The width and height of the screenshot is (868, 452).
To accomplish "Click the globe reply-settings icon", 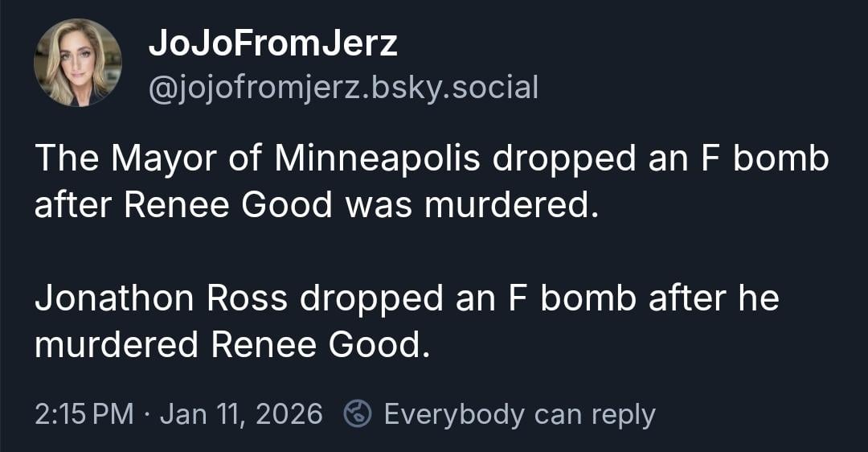I will [x=356, y=414].
